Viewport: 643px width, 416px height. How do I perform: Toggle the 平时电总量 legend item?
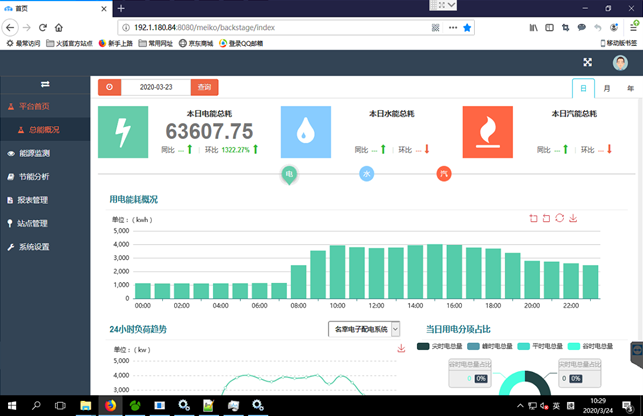pyautogui.click(x=540, y=346)
